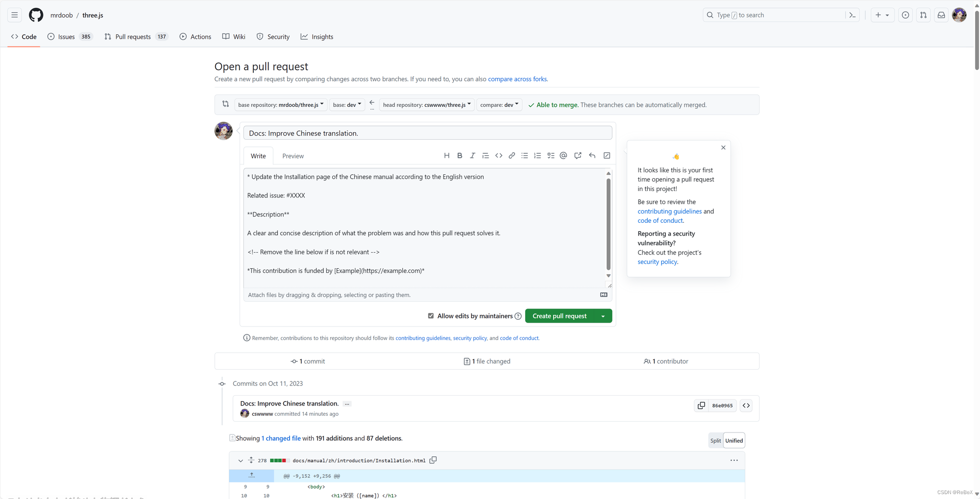Viewport: 980px width, 499px height.
Task: Click the pull request title field
Action: [x=427, y=133]
